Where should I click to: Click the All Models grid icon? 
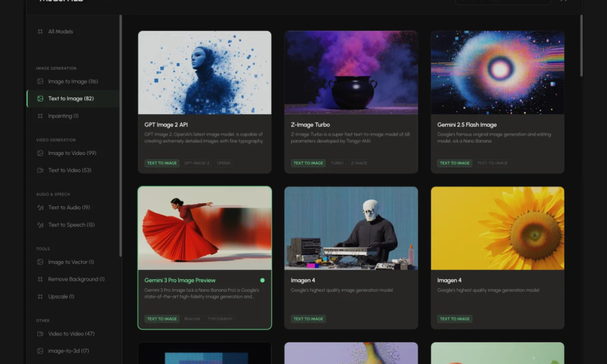(x=40, y=32)
